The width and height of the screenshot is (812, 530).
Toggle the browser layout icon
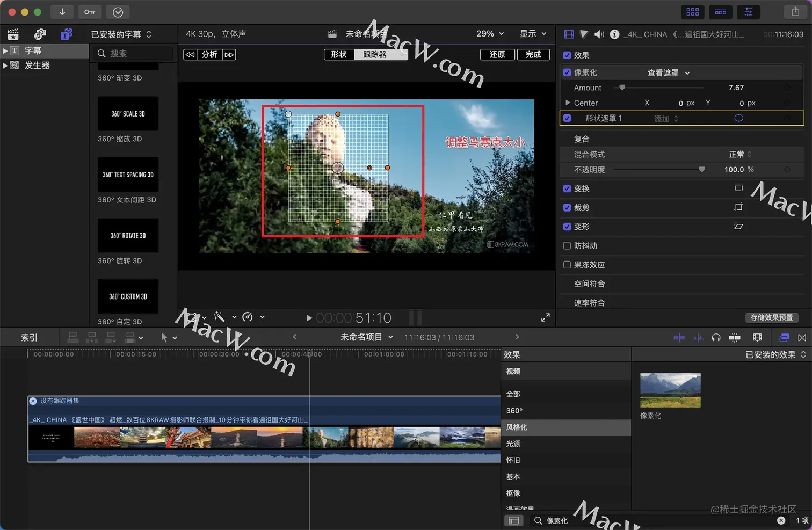[693, 12]
